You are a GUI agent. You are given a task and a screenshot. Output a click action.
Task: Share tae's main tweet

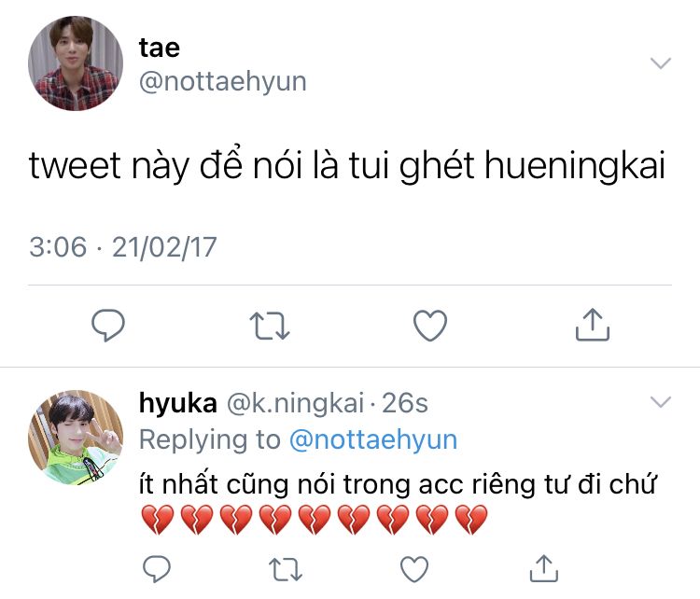(591, 325)
